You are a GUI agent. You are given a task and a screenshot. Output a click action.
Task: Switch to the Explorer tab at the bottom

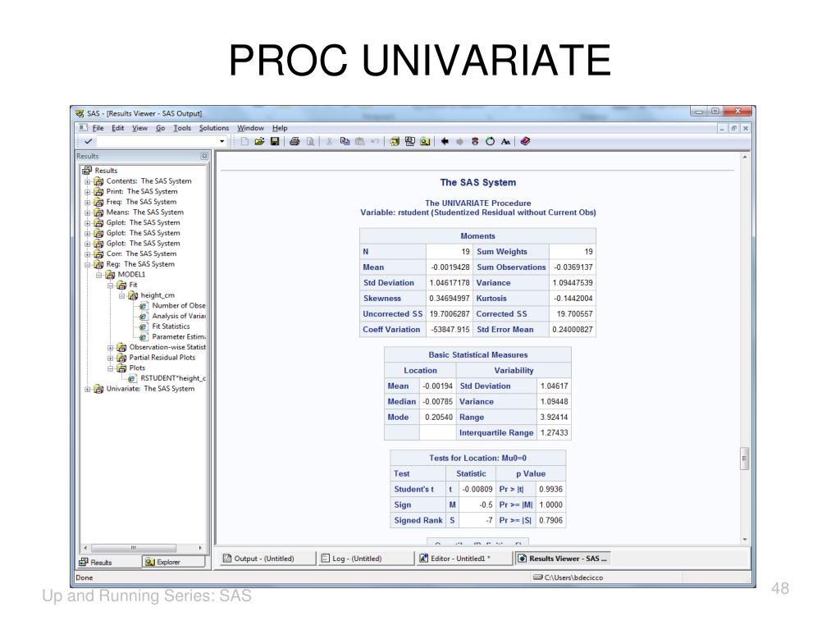(174, 562)
